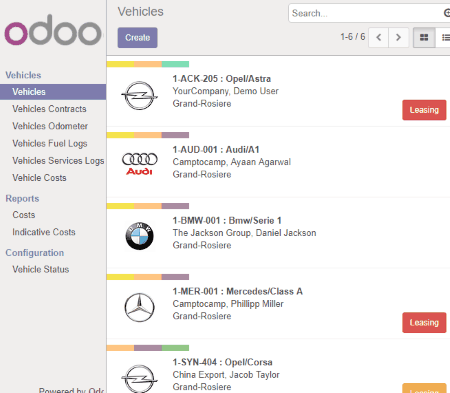
Task: Click purple color segment on Audi/A1 card
Action: (175, 135)
